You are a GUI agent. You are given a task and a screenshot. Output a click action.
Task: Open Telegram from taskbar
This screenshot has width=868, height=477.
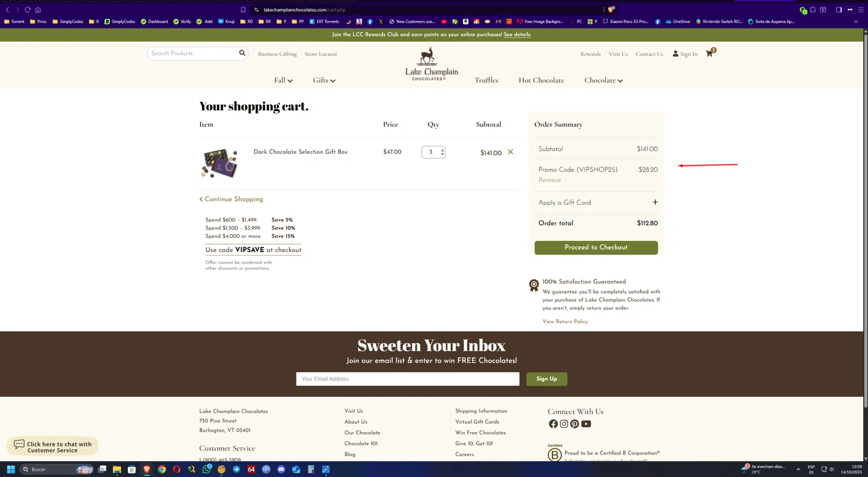(236, 469)
